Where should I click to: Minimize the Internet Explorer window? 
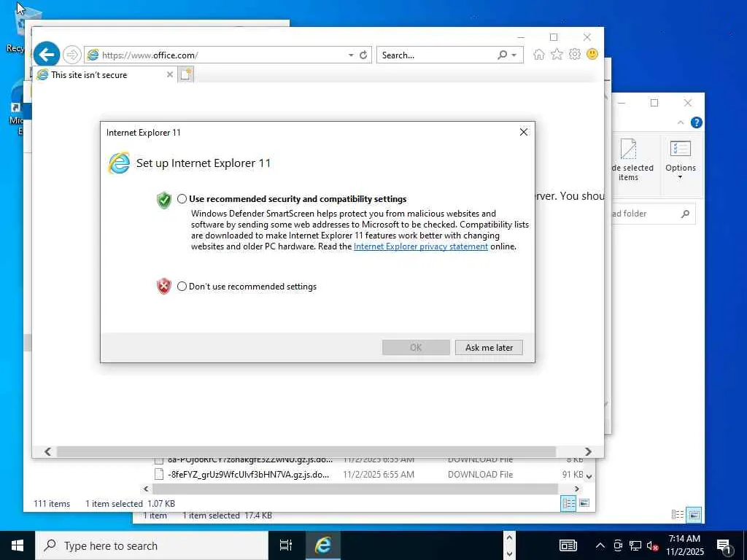coord(521,37)
